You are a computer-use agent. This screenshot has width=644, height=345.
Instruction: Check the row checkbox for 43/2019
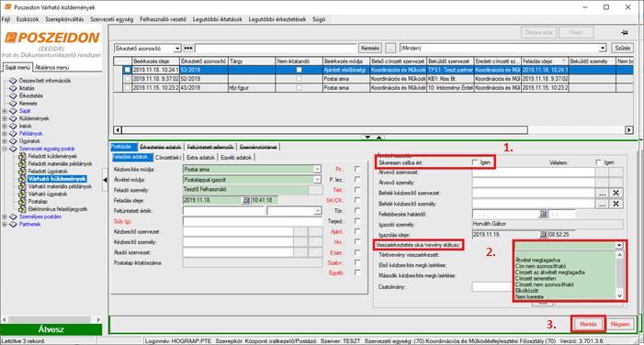pyautogui.click(x=128, y=87)
